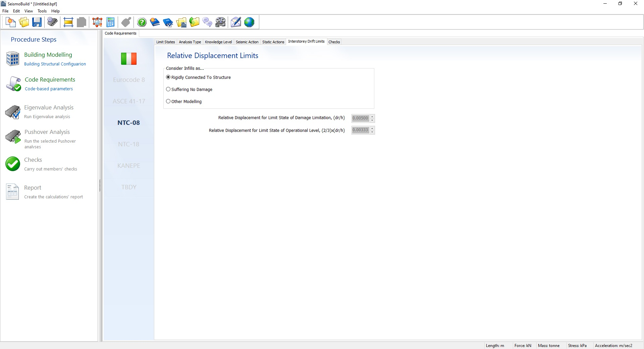
Task: Switch to the Seismic Action tab
Action: [x=247, y=42]
